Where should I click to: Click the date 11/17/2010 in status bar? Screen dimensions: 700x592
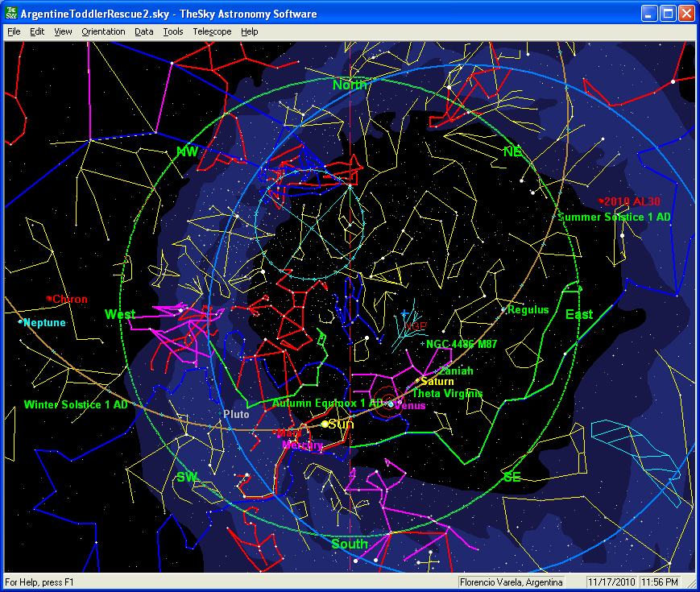click(x=611, y=582)
